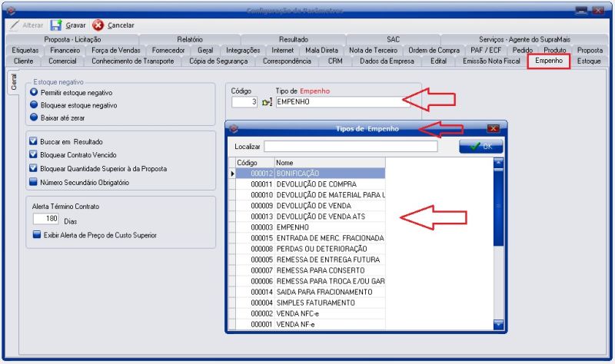Open the Relatório tab
This screenshot has height=364, width=615.
point(190,40)
